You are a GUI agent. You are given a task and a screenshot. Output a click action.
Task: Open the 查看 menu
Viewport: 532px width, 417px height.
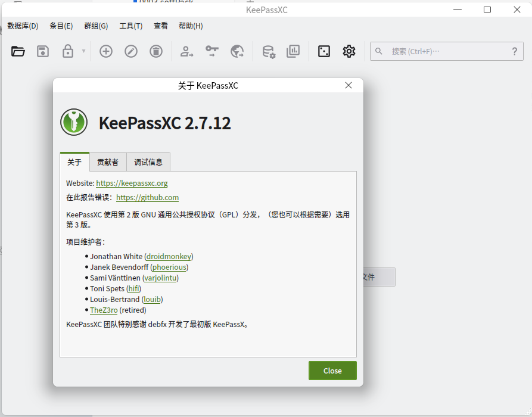pyautogui.click(x=161, y=26)
